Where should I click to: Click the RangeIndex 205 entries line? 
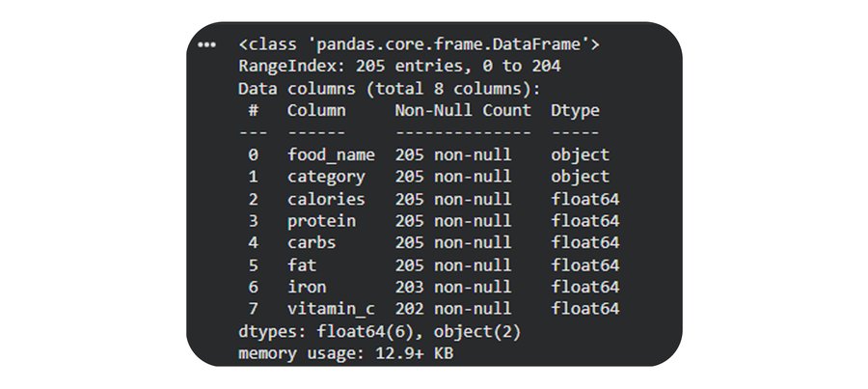click(x=399, y=67)
